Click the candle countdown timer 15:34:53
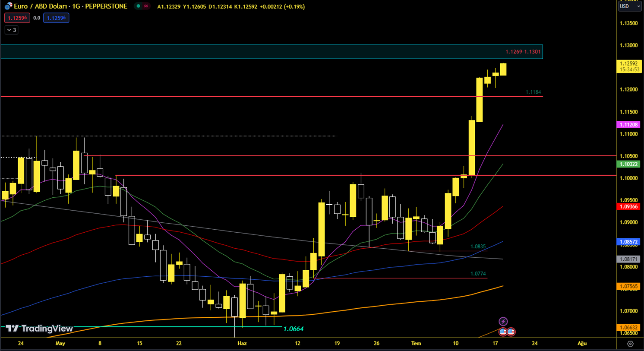This screenshot has height=351, width=644. [629, 70]
